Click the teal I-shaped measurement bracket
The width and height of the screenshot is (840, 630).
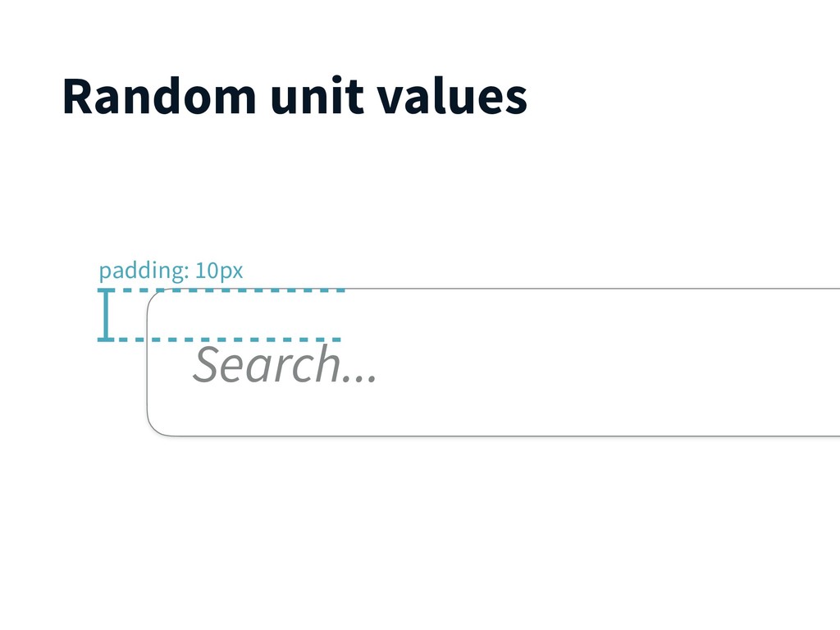106,314
